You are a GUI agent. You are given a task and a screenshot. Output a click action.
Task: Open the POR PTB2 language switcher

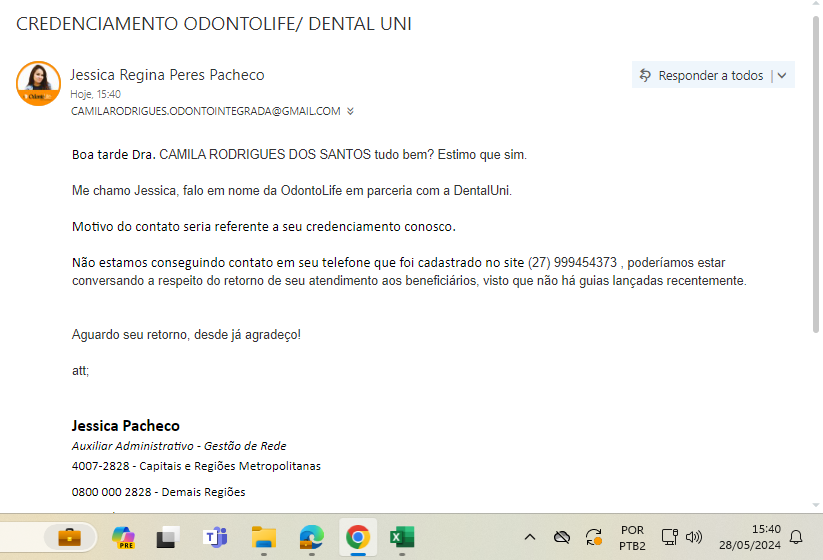click(632, 537)
